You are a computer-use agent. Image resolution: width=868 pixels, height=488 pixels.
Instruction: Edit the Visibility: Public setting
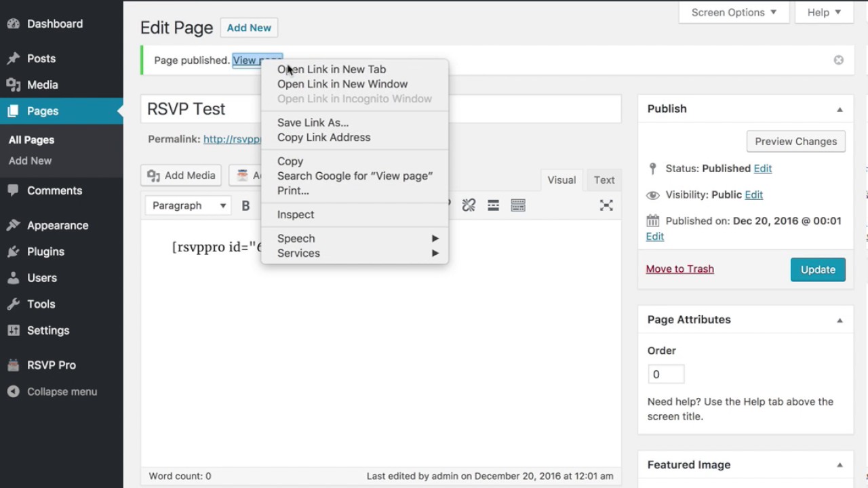click(753, 195)
